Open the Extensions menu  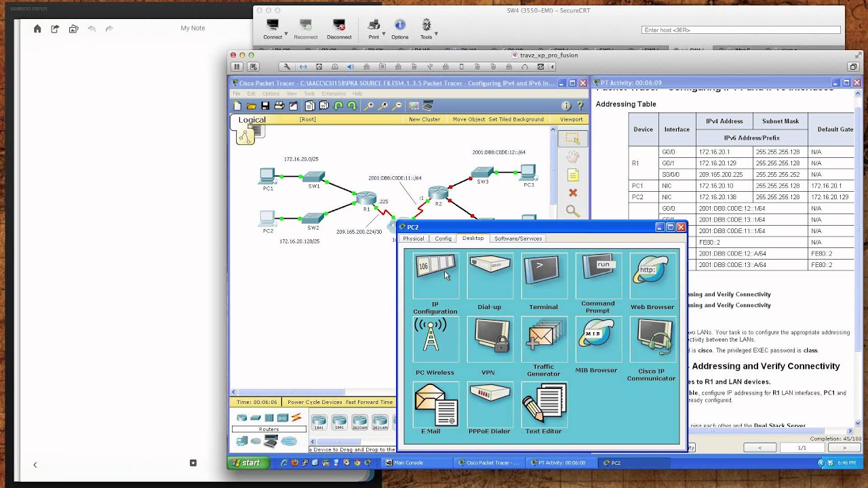[334, 94]
